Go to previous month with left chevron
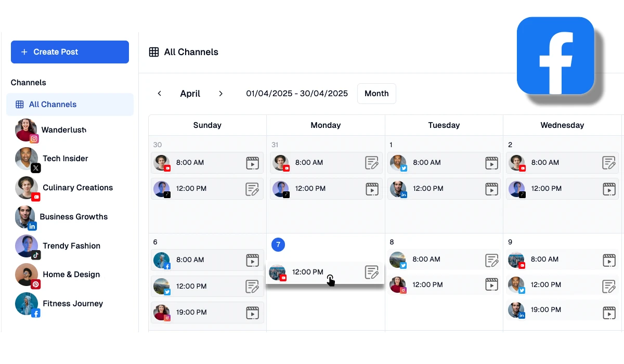 click(x=160, y=94)
